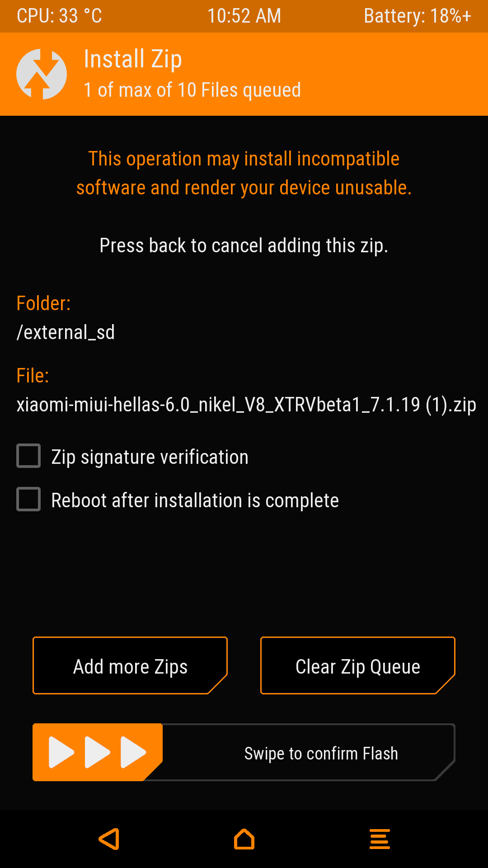This screenshot has width=488, height=868.
Task: Tap the swipe arrows handle to flash
Action: (98, 752)
